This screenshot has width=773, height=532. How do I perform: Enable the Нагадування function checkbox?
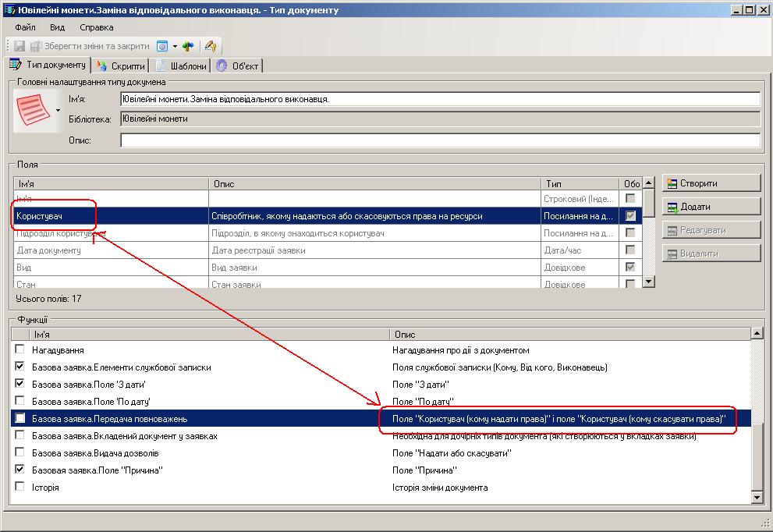click(20, 350)
